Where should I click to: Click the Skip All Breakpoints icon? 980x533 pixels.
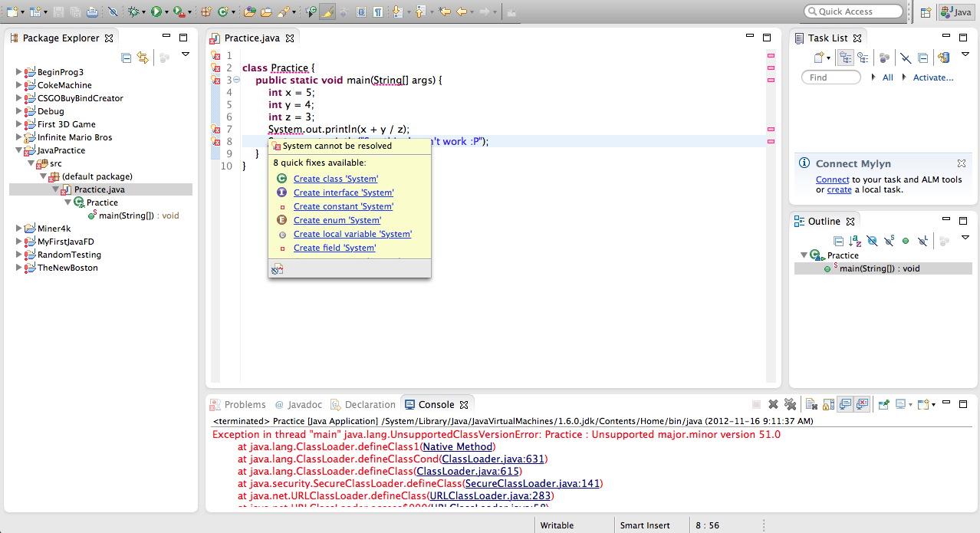(x=113, y=12)
